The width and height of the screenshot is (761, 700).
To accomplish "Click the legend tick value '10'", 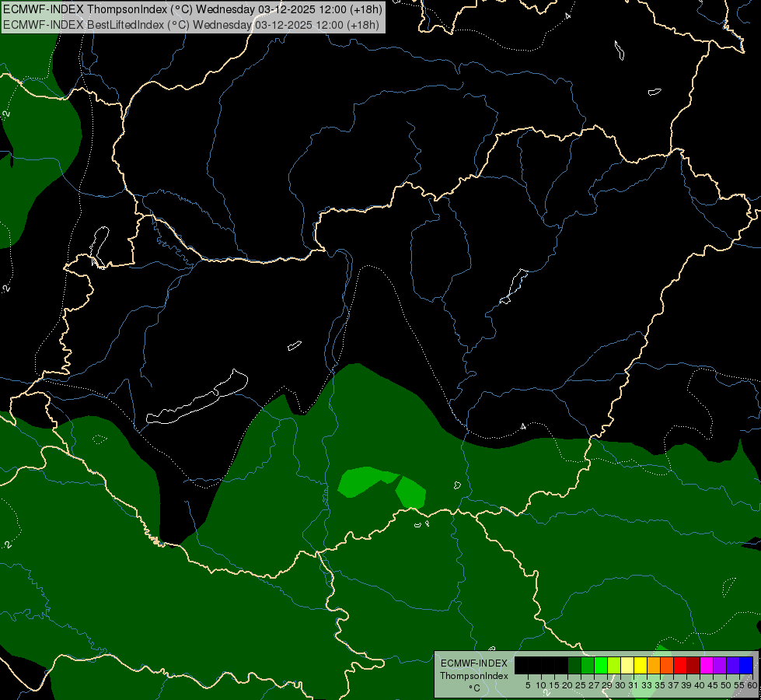I will click(x=541, y=685).
